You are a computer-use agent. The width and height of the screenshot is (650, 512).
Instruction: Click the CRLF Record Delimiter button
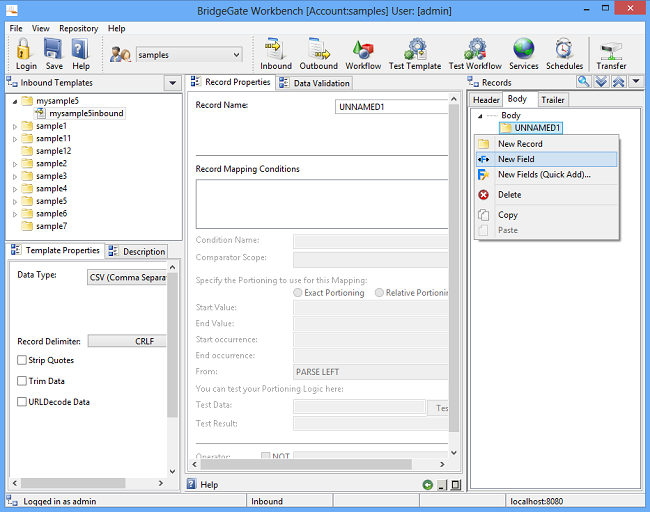tap(127, 341)
